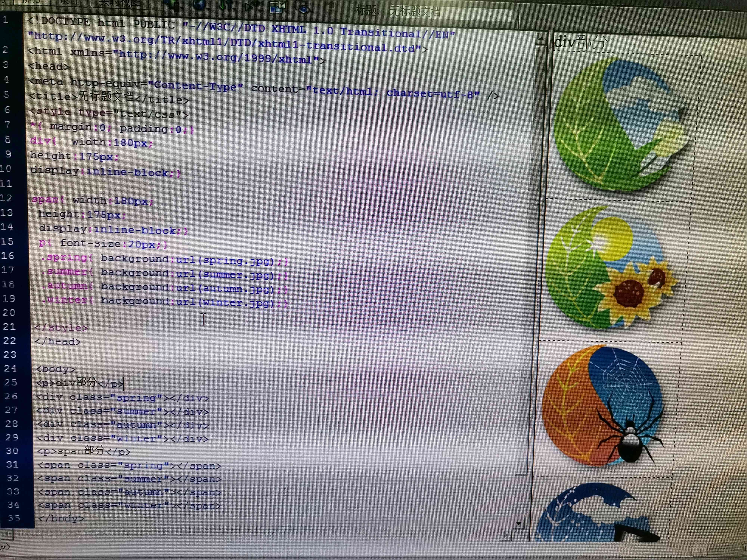Click the '<div class="autumn"></div>' line

(123, 425)
